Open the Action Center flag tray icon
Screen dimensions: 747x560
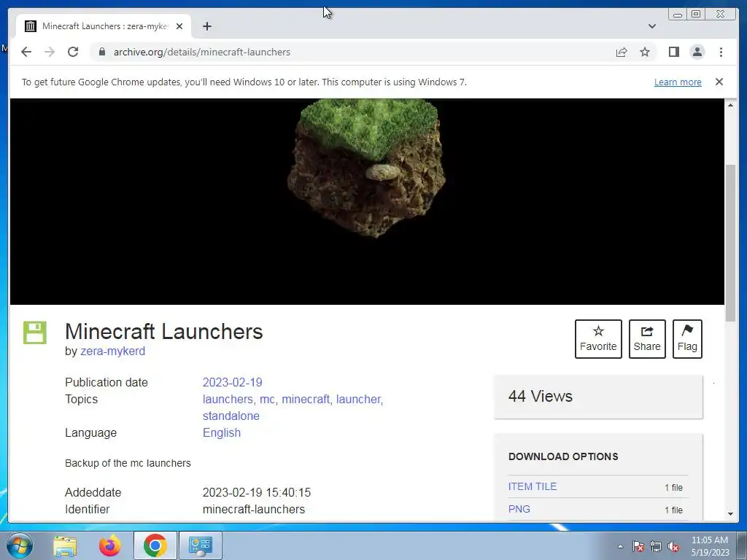(x=638, y=546)
